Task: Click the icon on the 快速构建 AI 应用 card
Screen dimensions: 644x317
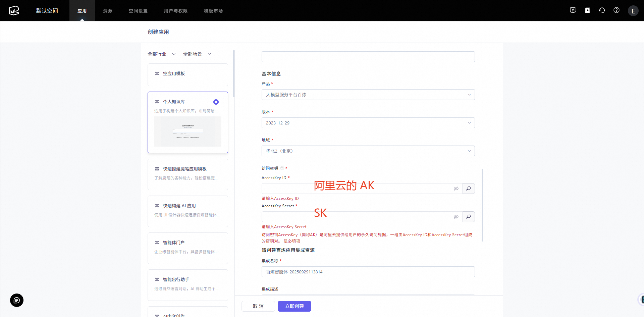Action: (157, 206)
